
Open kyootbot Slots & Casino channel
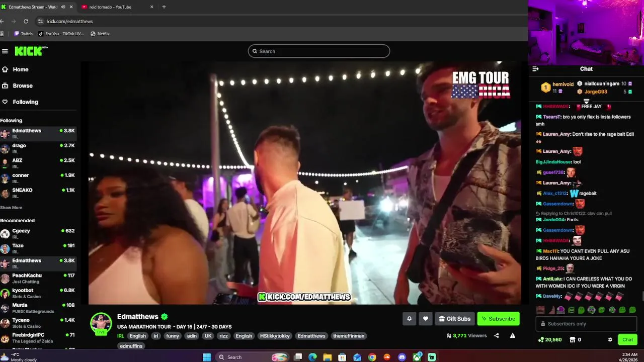pos(38,293)
